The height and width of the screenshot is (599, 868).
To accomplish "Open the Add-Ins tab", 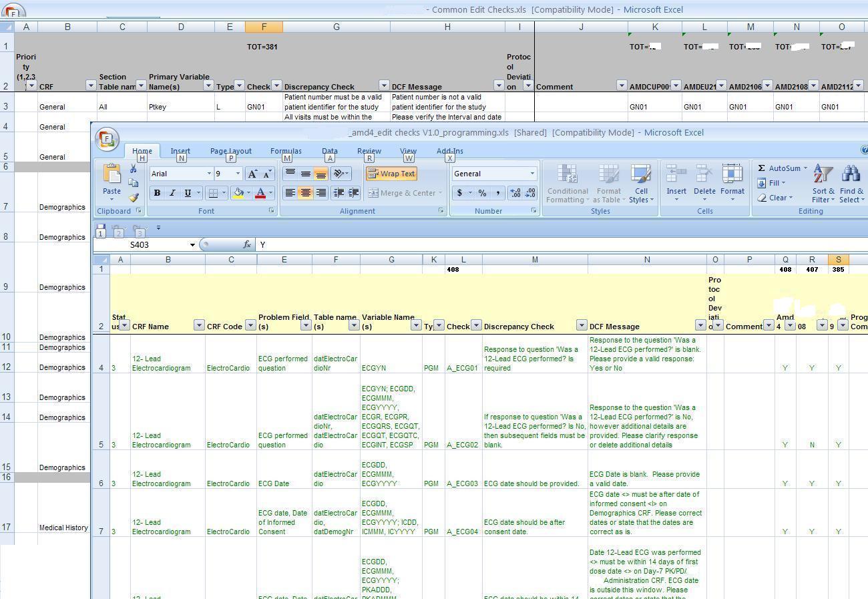I will [450, 151].
